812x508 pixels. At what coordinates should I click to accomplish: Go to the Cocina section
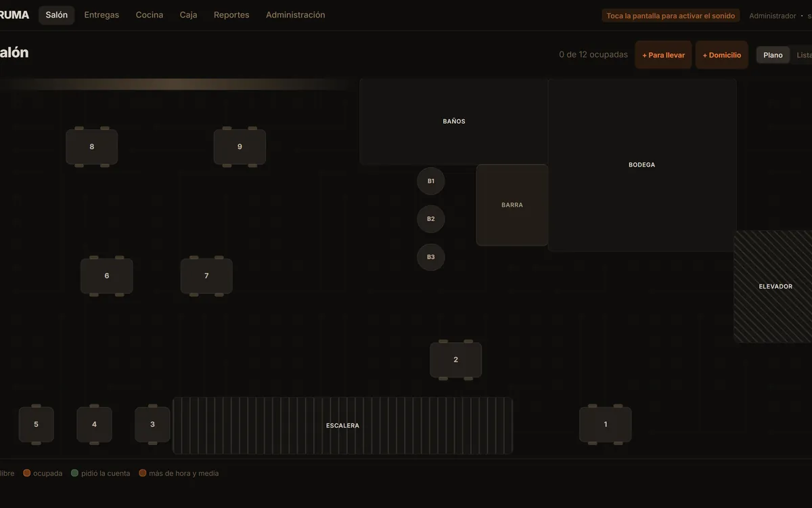tap(150, 15)
